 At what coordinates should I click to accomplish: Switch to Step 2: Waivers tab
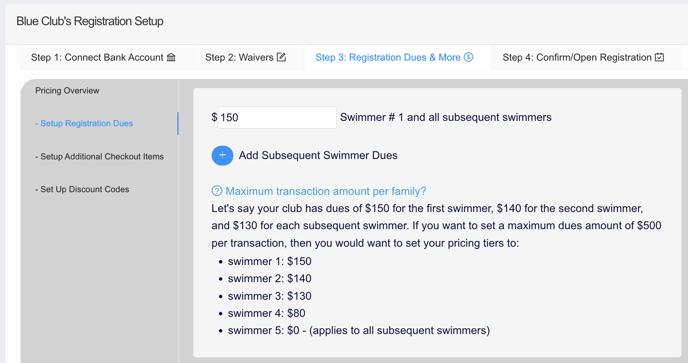click(246, 58)
